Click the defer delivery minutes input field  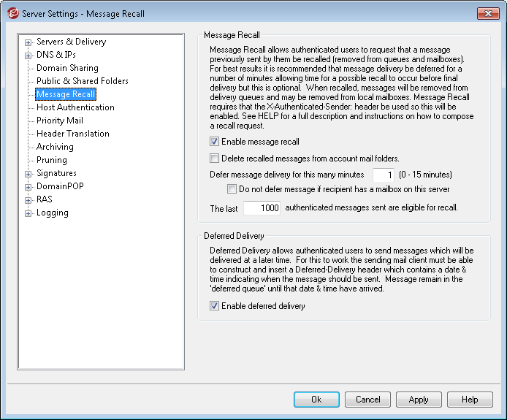point(384,175)
